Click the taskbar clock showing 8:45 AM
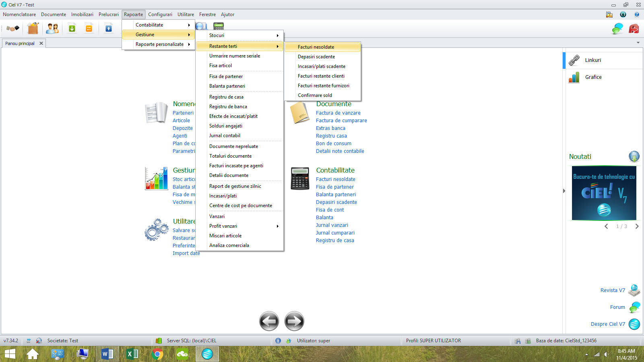Viewport: 644px width, 362px height. [x=626, y=354]
